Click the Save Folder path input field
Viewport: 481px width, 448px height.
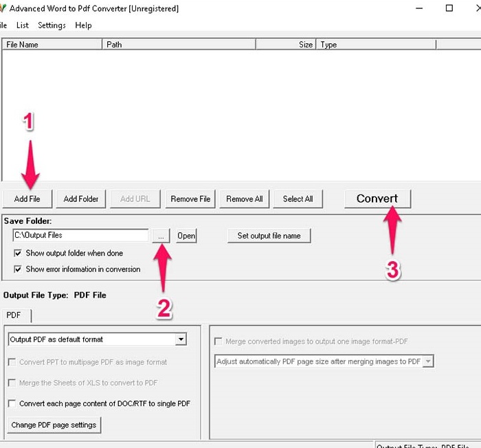(x=80, y=236)
